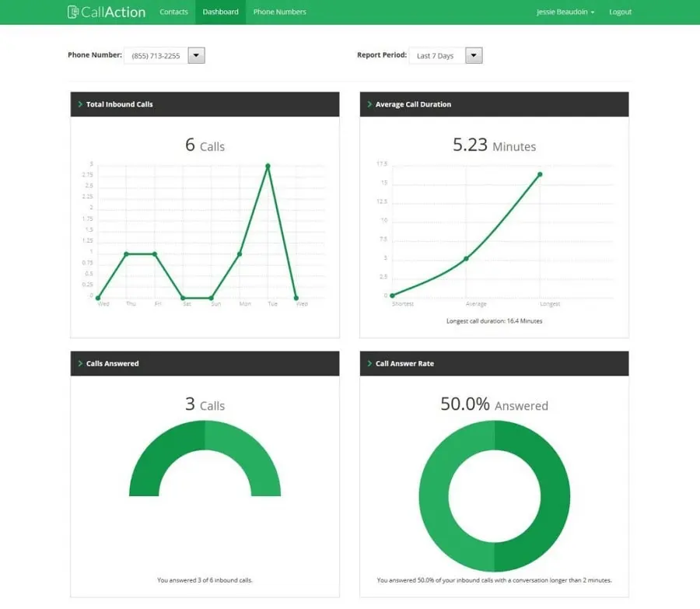Image resolution: width=700 pixels, height=609 pixels.
Task: Select the Tuesday peak data point
Action: point(268,166)
